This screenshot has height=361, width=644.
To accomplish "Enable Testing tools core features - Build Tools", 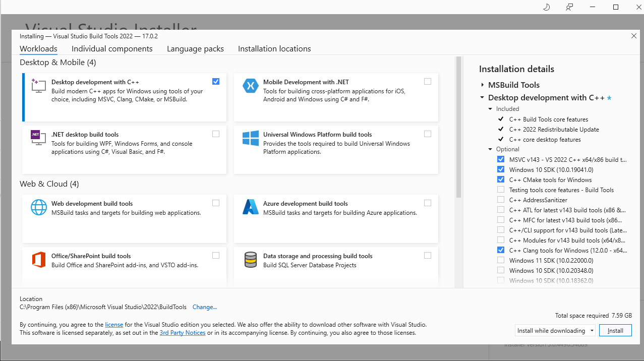I will 501,190.
